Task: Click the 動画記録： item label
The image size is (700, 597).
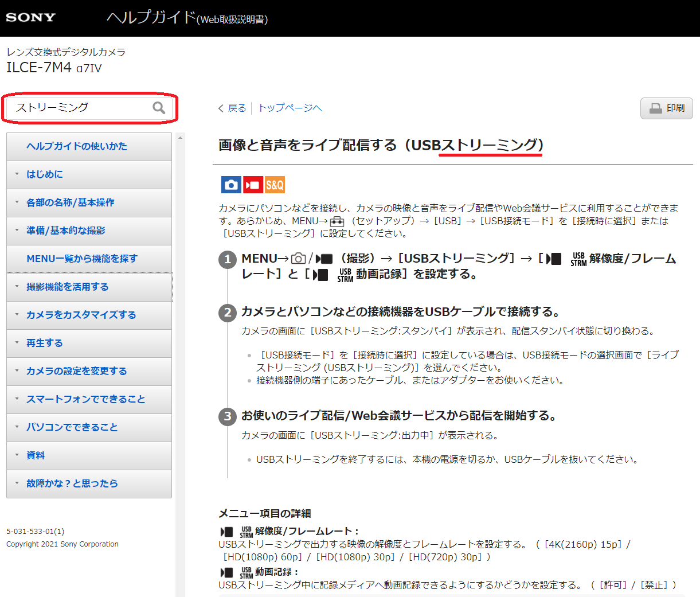Action: pos(277,572)
